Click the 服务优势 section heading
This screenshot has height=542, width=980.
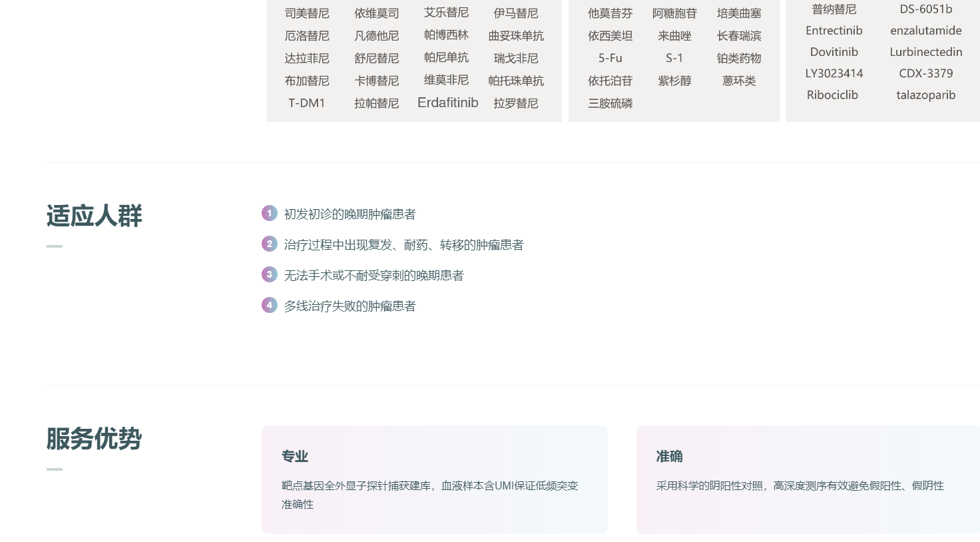pos(94,439)
